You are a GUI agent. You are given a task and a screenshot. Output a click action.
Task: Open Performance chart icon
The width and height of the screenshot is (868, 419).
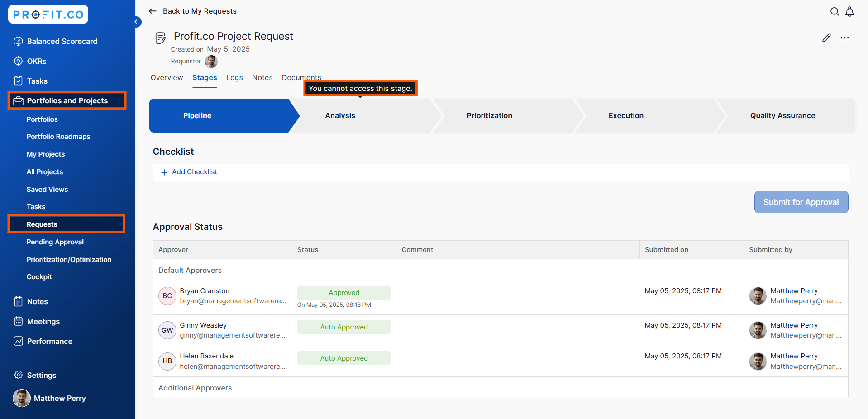pyautogui.click(x=18, y=341)
